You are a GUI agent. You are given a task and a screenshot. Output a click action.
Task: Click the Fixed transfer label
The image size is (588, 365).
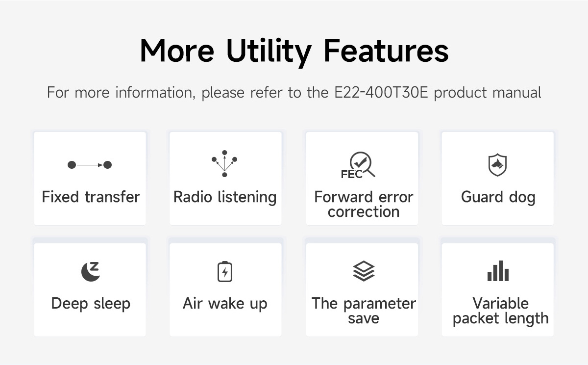point(91,197)
